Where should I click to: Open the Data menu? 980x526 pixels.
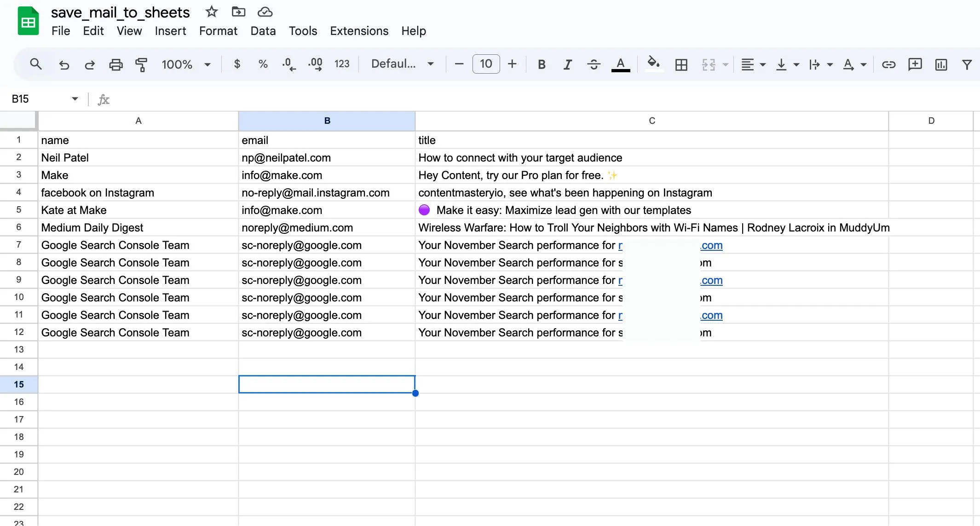pyautogui.click(x=263, y=31)
